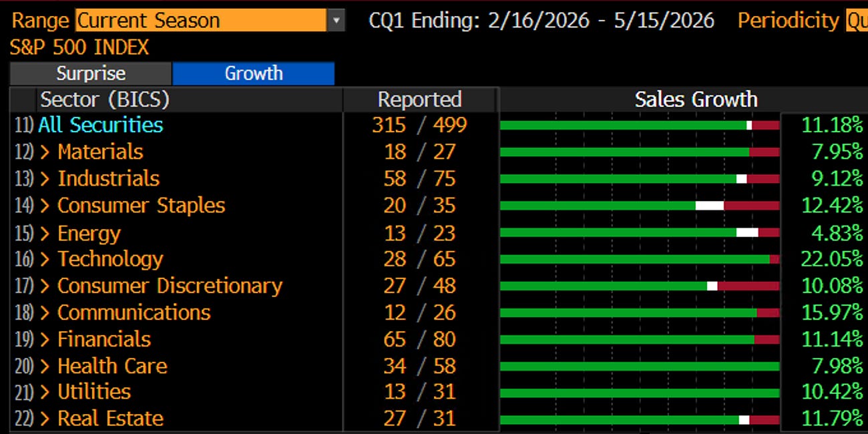Click the 20 / 35 reported count
Image resolution: width=868 pixels, height=434 pixels.
[x=420, y=205]
